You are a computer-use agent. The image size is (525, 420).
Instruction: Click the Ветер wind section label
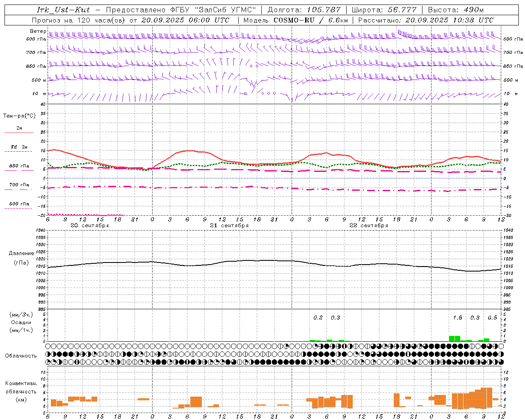point(38,31)
